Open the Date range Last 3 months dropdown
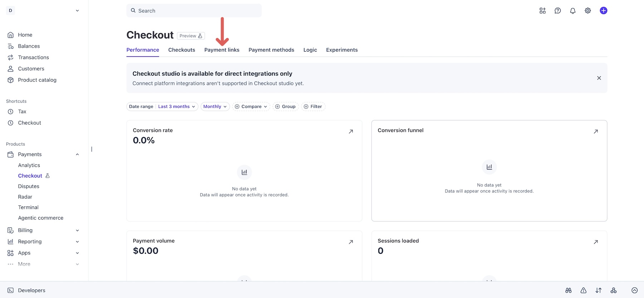 [162, 107]
